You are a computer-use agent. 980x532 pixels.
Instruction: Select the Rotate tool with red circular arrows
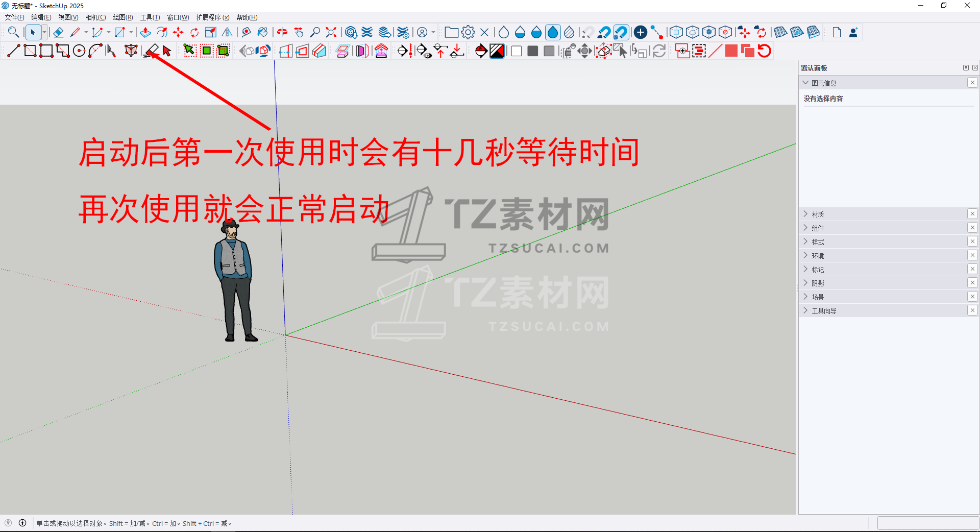194,33
